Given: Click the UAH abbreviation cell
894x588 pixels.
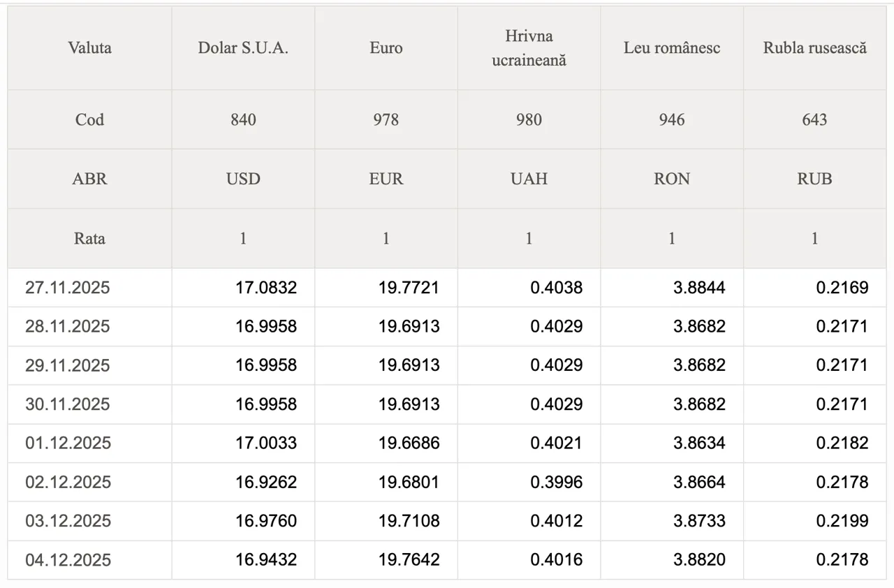Looking at the screenshot, I should click(529, 179).
